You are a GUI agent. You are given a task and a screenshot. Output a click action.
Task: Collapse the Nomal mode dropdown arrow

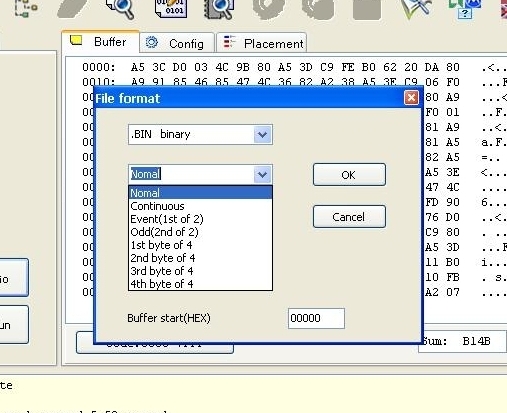tap(262, 174)
